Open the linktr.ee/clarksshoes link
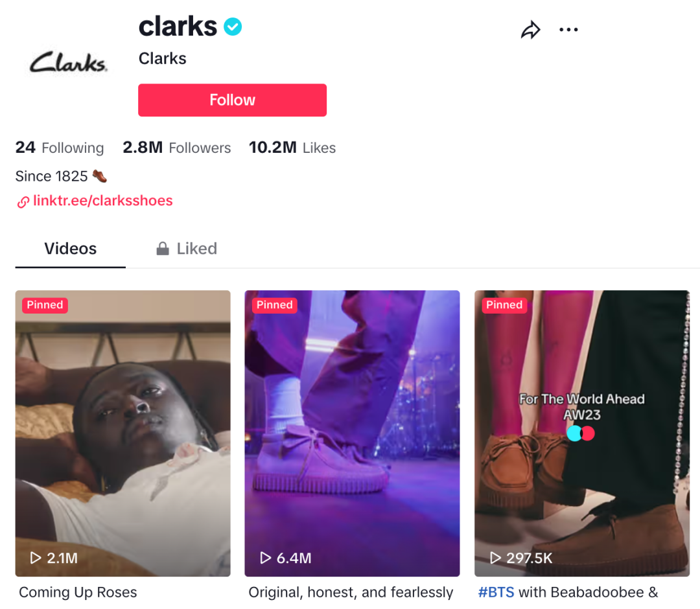The width and height of the screenshot is (700, 609). click(x=102, y=201)
